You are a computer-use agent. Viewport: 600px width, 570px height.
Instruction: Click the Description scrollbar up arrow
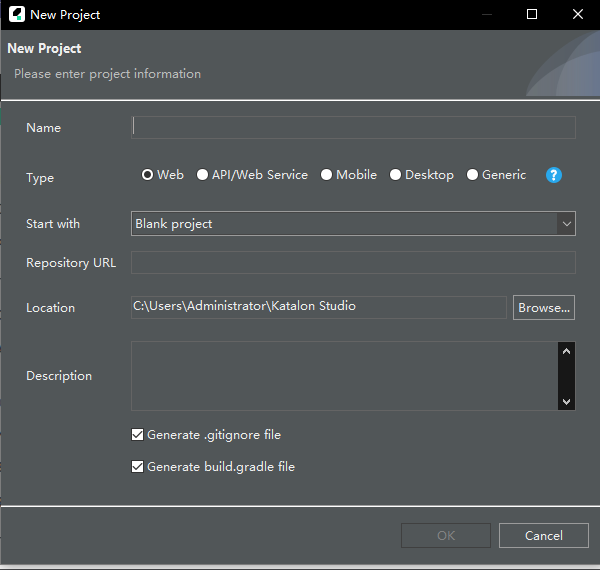(x=566, y=351)
